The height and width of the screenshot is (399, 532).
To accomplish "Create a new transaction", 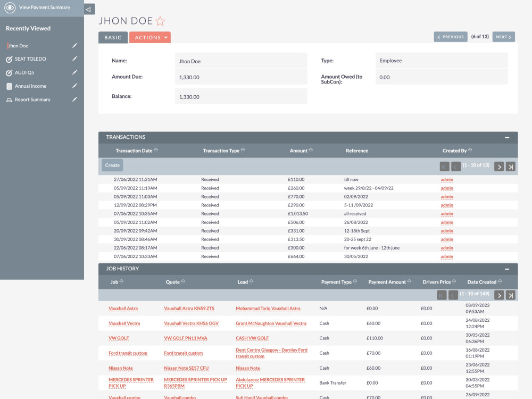I will coord(112,165).
